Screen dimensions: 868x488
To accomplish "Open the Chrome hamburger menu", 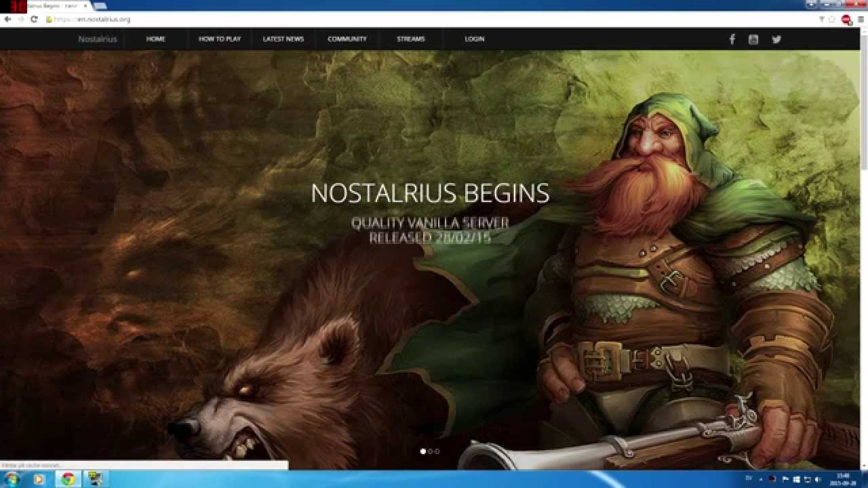I will 861,20.
